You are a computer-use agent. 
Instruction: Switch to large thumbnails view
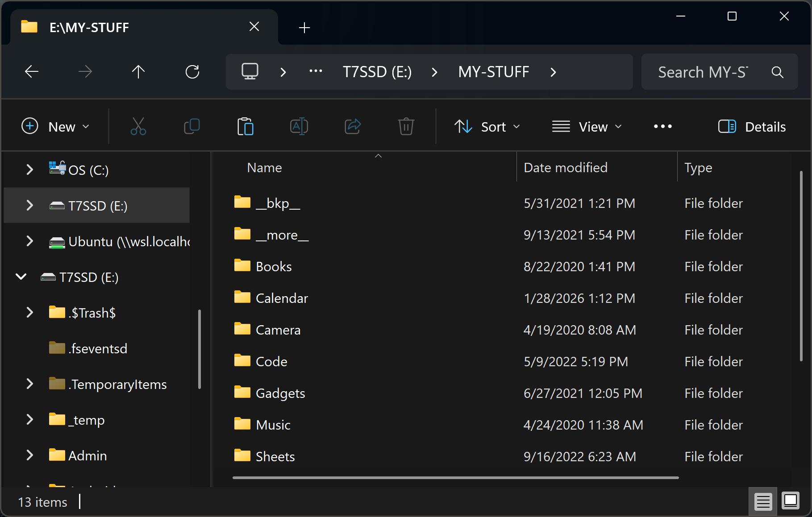click(x=790, y=501)
